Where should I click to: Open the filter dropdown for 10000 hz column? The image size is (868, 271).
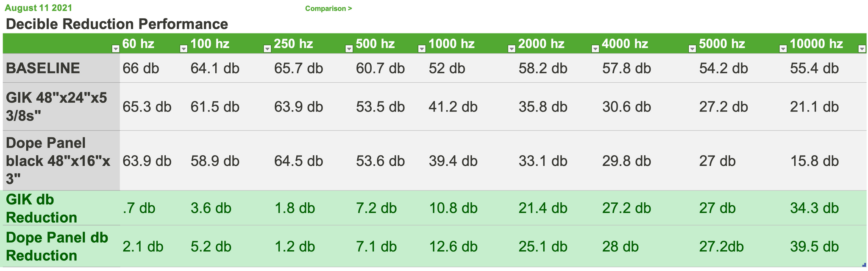[x=862, y=49]
